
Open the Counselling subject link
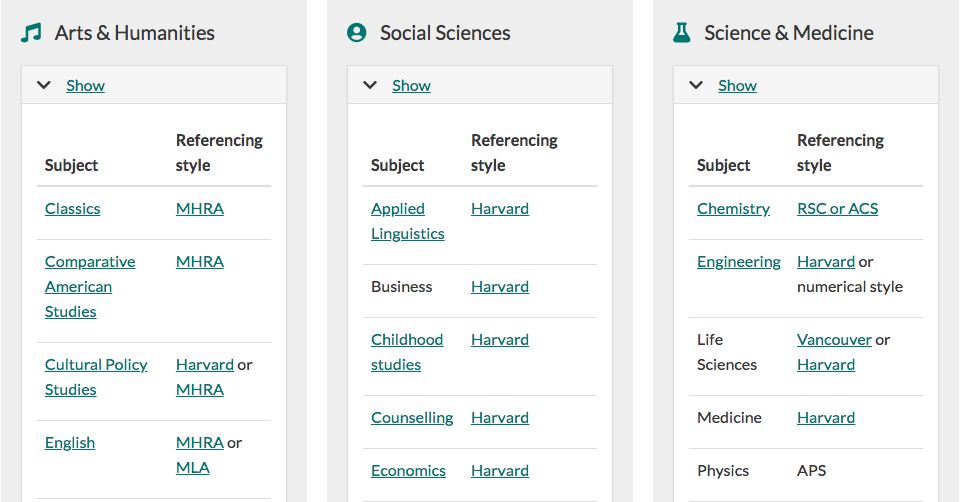(412, 418)
